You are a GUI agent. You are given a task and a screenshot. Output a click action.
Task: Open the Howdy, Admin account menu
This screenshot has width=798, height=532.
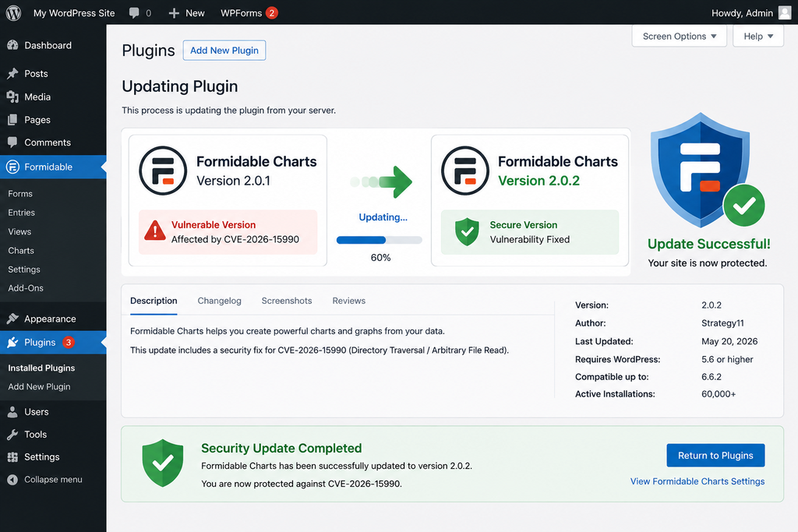tap(750, 13)
